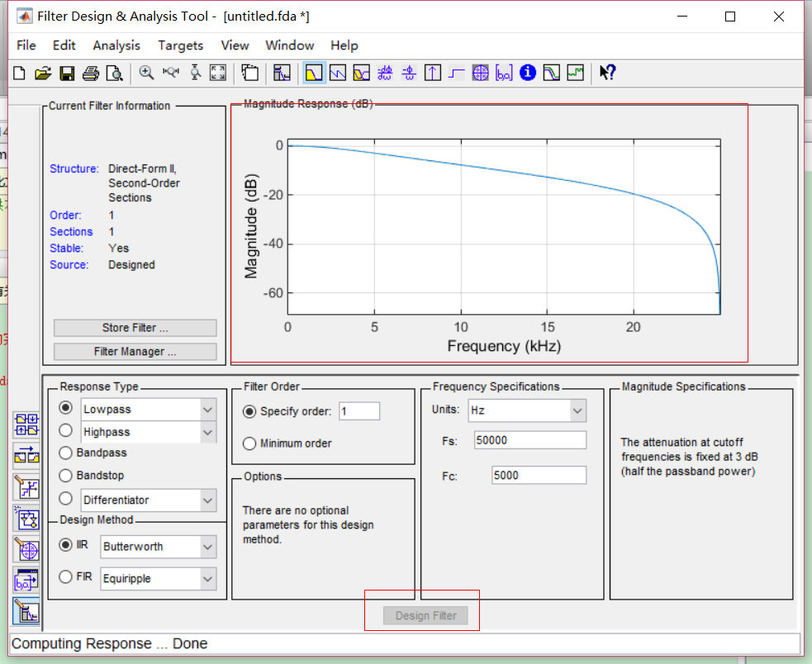Toggle the plot legend icon

click(x=250, y=73)
